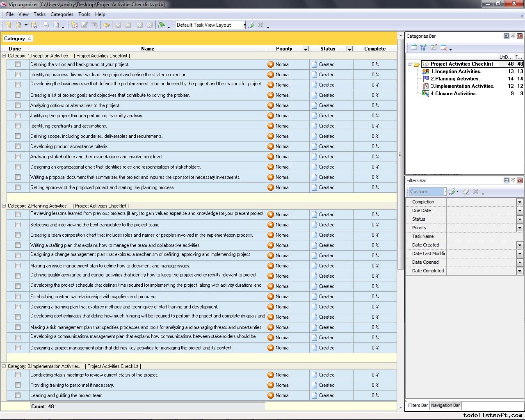Collapse the '1.Inception Activities' category group
525x420 pixels.
(4, 56)
